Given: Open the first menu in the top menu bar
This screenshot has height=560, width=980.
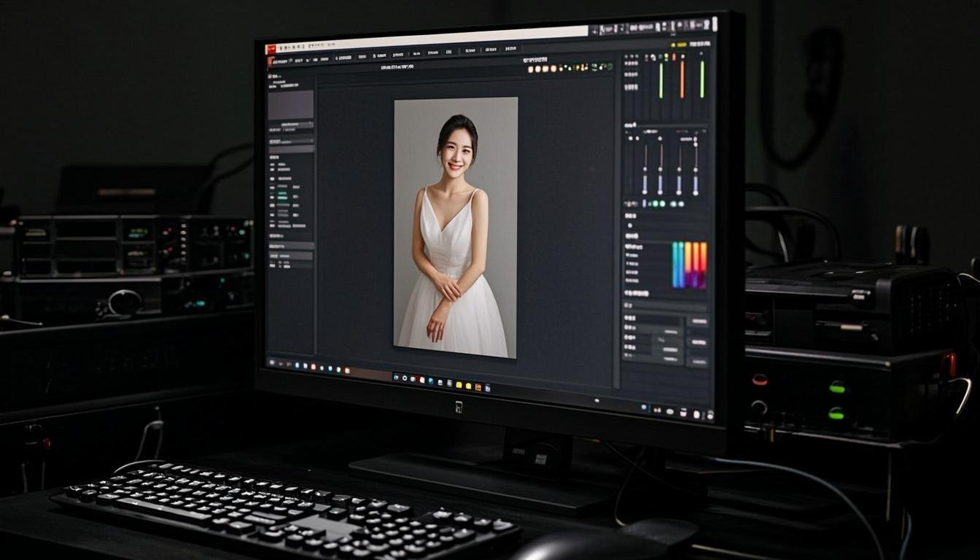Looking at the screenshot, I should pos(281,47).
